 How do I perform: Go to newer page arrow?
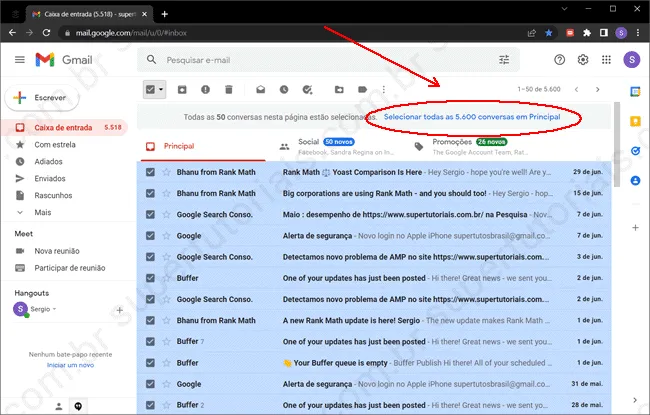(x=576, y=89)
